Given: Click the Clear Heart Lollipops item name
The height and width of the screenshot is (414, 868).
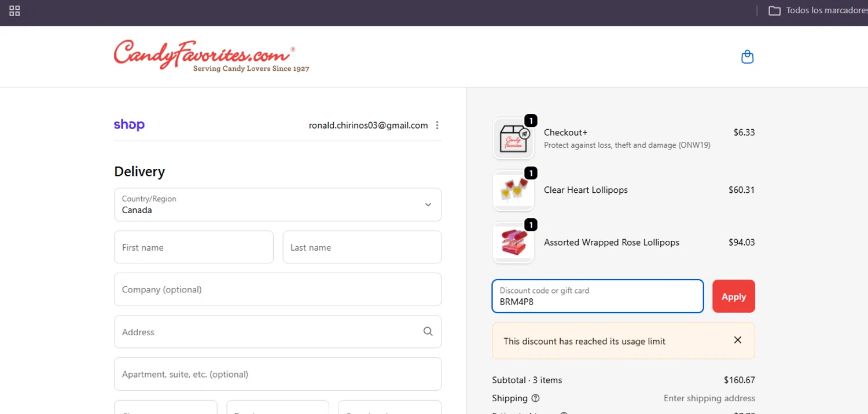Looking at the screenshot, I should [586, 190].
